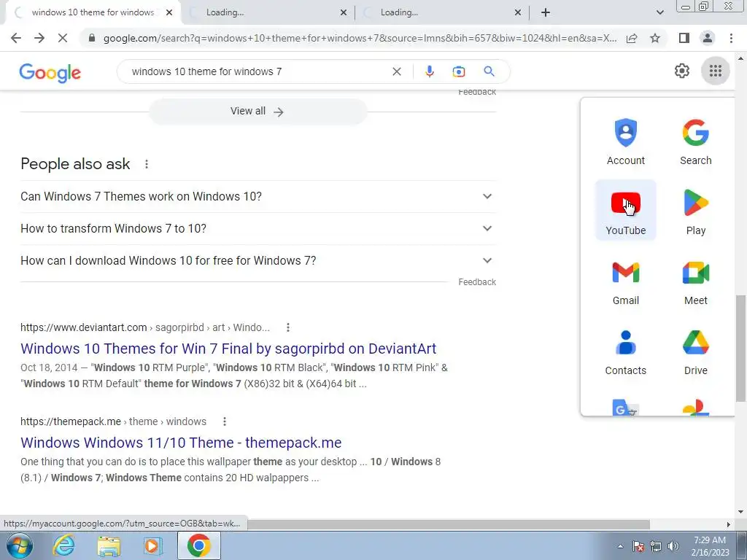Share this page from the address bar
747x560 pixels.
(632, 38)
